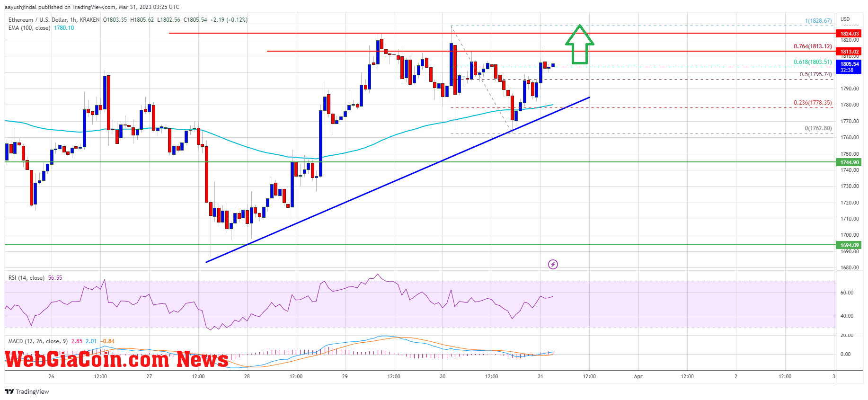Click the purple lightning bolt event icon
The height and width of the screenshot is (400, 868).
pyautogui.click(x=553, y=264)
